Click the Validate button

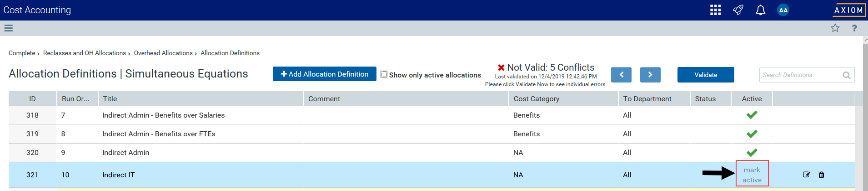(706, 75)
